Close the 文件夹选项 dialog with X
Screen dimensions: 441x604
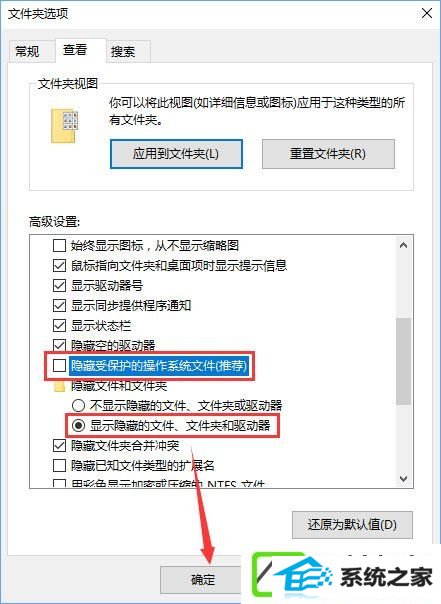click(x=427, y=13)
